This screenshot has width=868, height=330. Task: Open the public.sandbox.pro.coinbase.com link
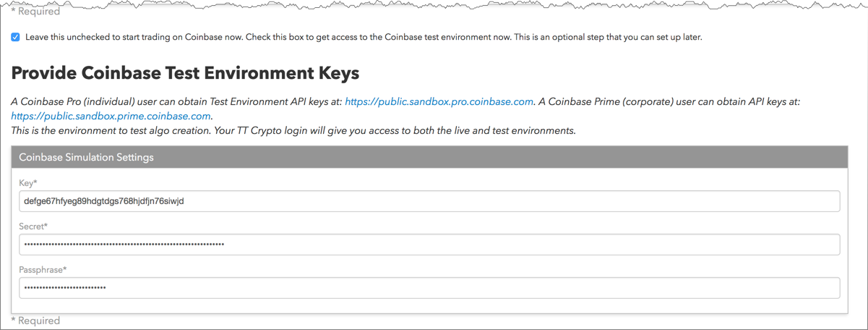[x=439, y=102]
